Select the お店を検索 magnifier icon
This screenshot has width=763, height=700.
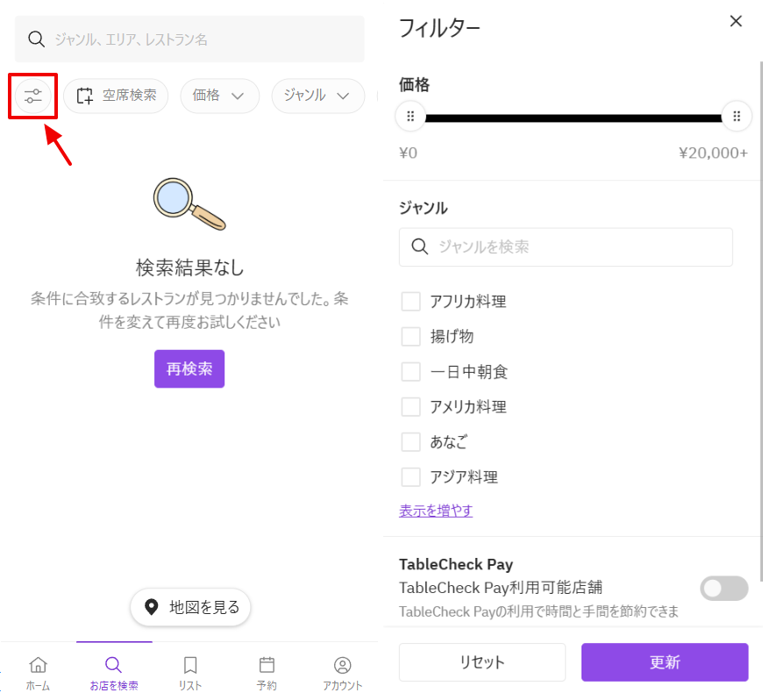pos(114,665)
